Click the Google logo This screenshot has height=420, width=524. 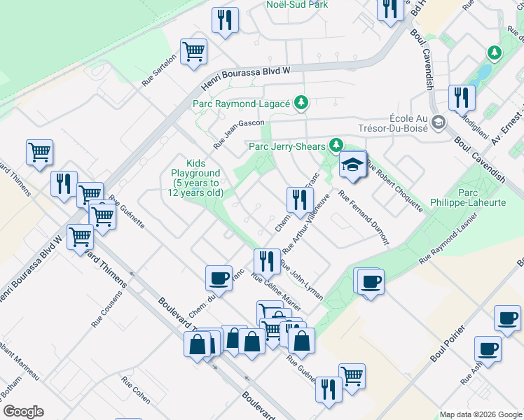click(x=23, y=412)
